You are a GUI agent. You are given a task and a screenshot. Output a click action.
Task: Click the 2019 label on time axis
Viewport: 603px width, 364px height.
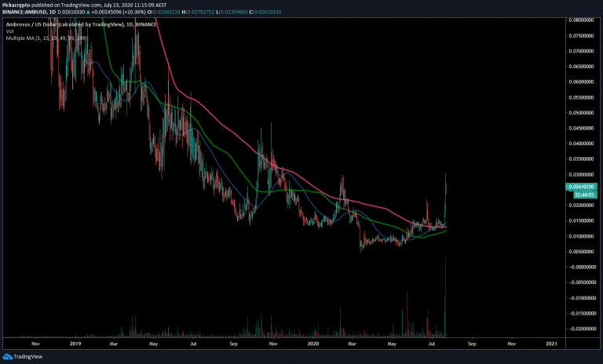(75, 344)
